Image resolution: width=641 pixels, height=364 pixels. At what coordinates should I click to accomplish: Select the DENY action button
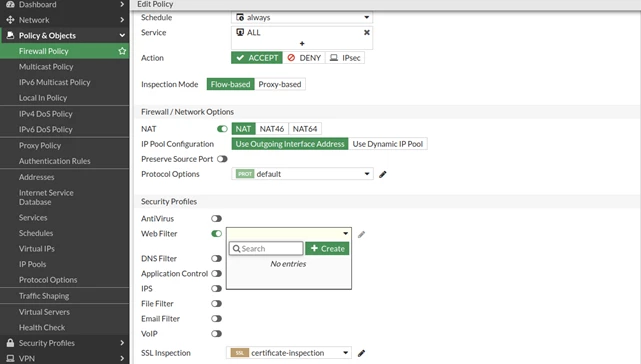[304, 58]
